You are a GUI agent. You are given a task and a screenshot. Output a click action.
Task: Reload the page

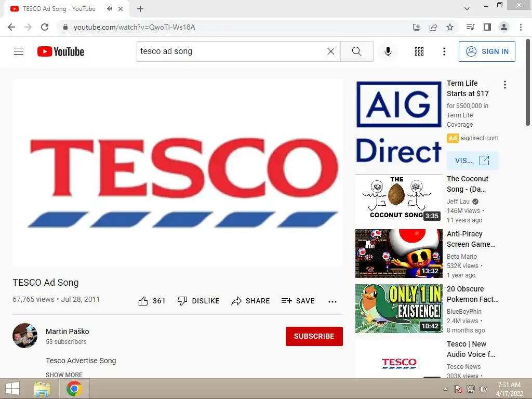[x=45, y=27]
